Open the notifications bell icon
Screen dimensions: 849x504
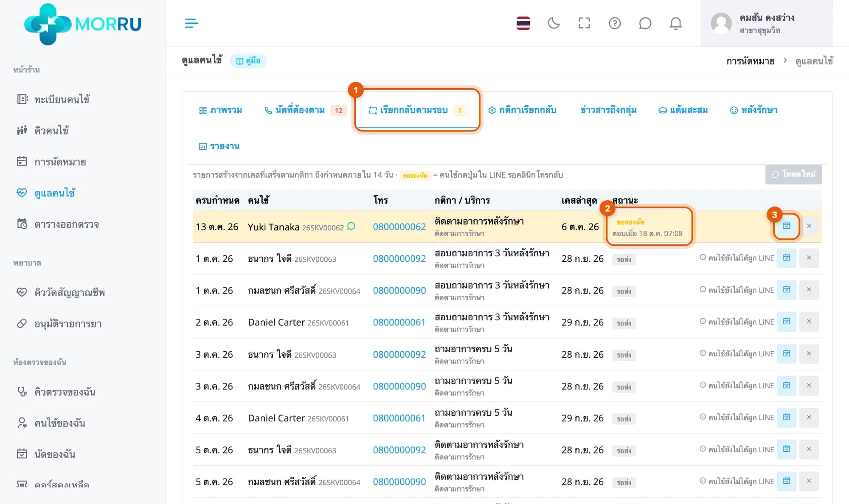pos(675,23)
